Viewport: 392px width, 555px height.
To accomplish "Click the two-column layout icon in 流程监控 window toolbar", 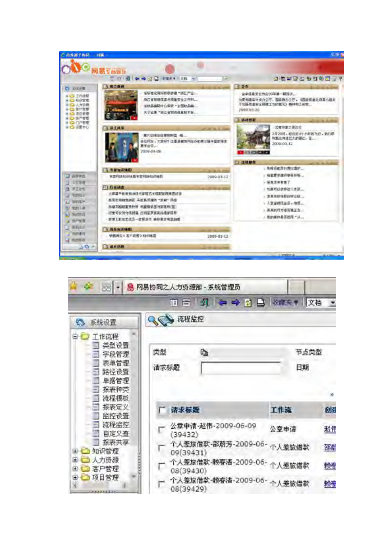I will click(x=174, y=303).
